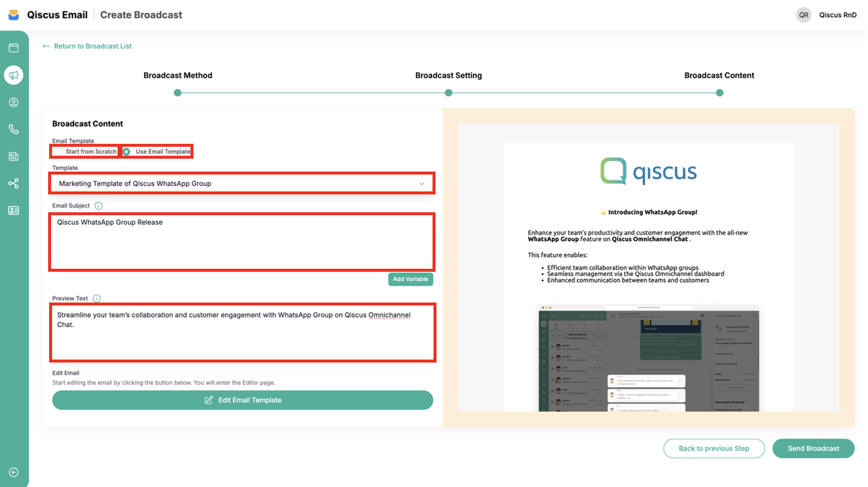Focus the Preview Text text area
The height and width of the screenshot is (487, 868).
[243, 333]
